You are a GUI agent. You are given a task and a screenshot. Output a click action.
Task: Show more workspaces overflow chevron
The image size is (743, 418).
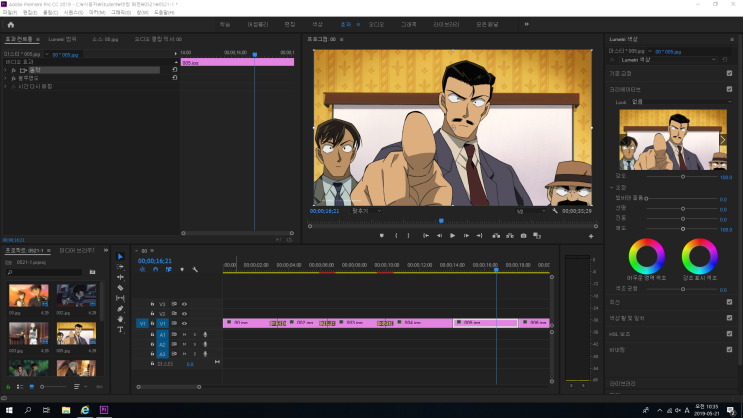click(x=526, y=24)
